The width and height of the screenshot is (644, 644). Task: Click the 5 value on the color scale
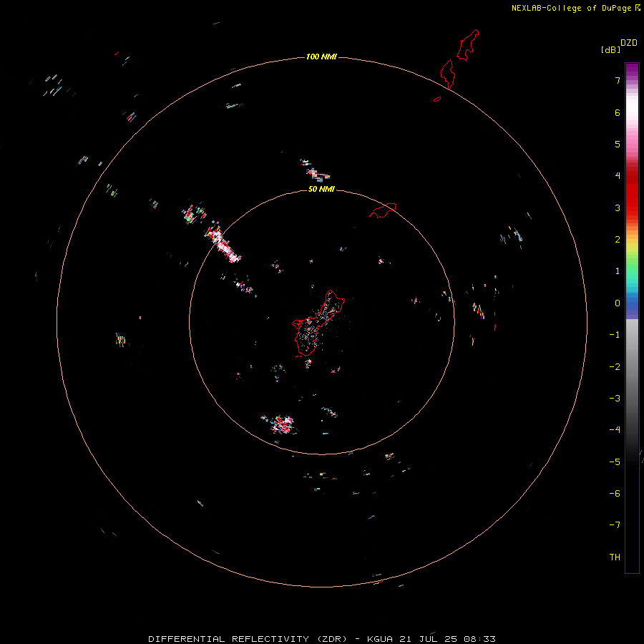click(x=617, y=144)
